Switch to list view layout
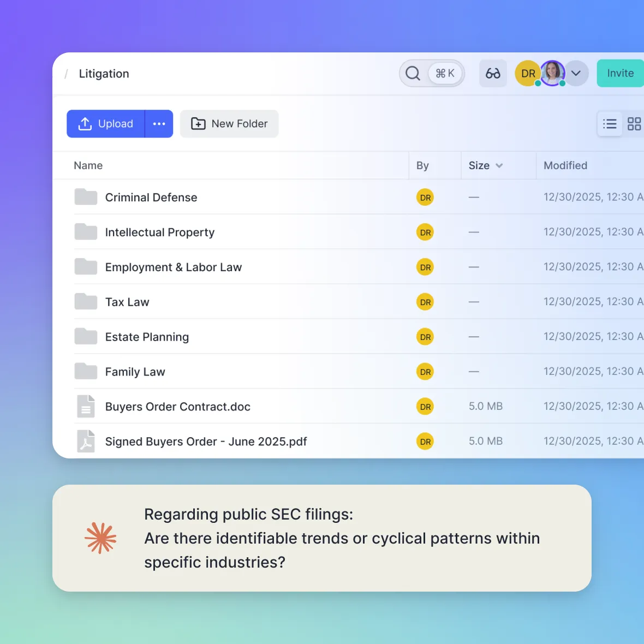This screenshot has width=644, height=644. (610, 124)
